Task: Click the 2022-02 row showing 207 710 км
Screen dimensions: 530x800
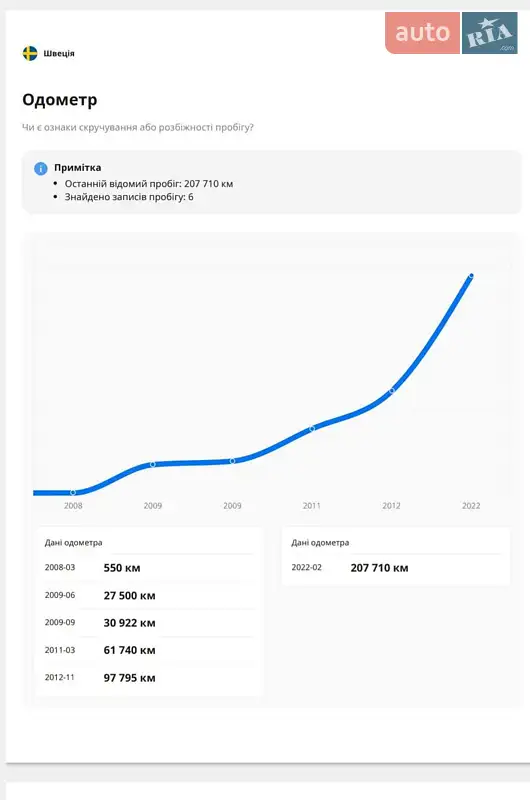Action: [396, 568]
